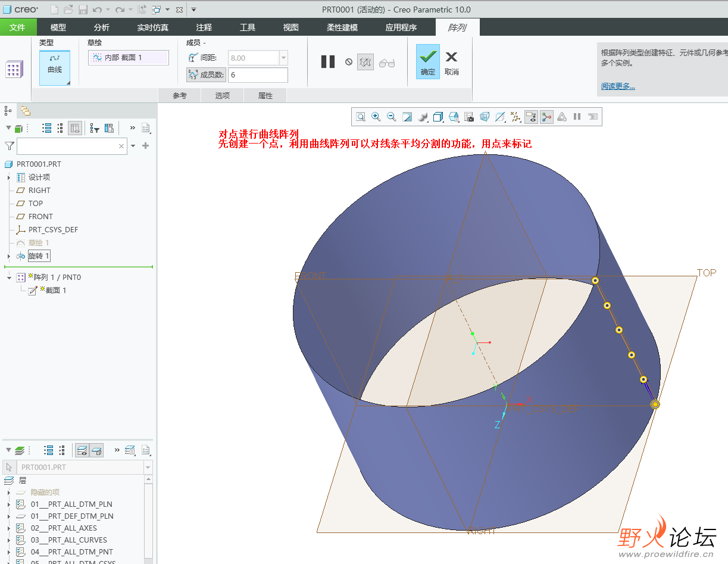Image resolution: width=728 pixels, height=564 pixels.
Task: Click the Repaint screen icon
Action: pos(407,117)
